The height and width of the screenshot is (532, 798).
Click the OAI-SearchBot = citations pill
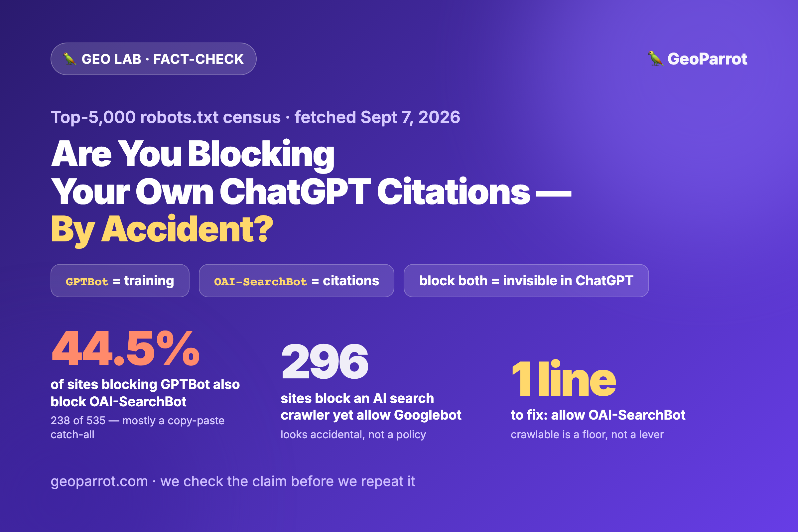[x=296, y=281]
